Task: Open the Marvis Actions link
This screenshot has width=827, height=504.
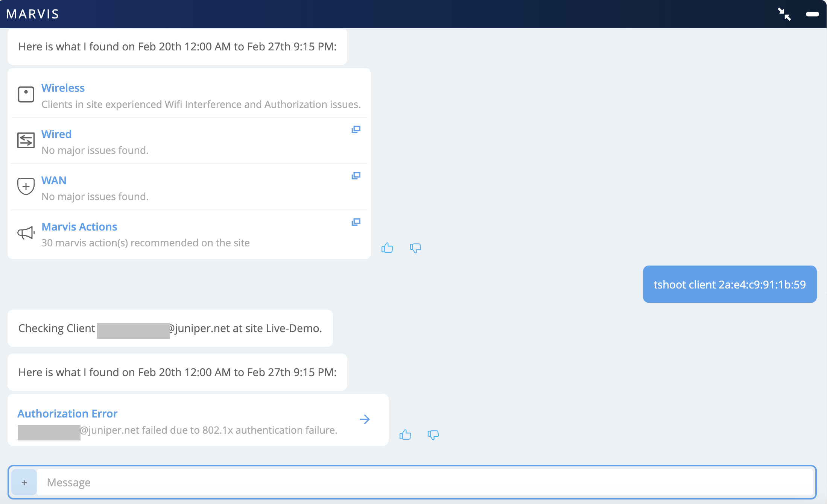Action: (x=79, y=227)
